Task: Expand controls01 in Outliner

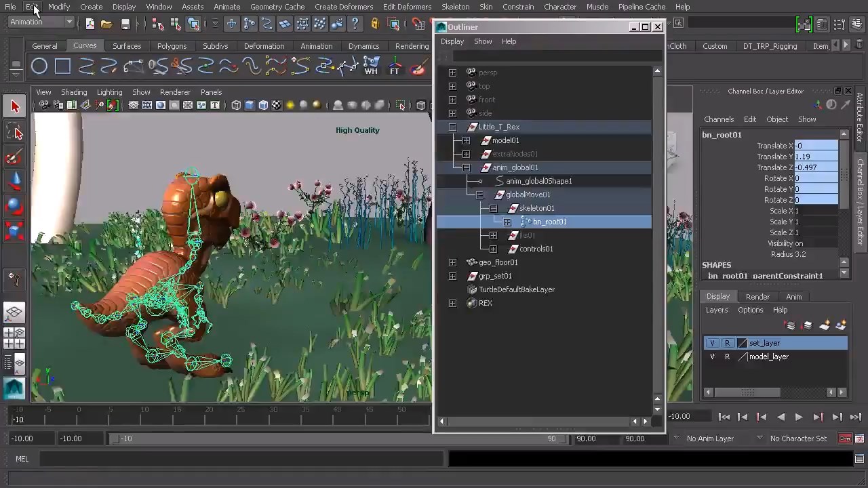Action: point(493,249)
